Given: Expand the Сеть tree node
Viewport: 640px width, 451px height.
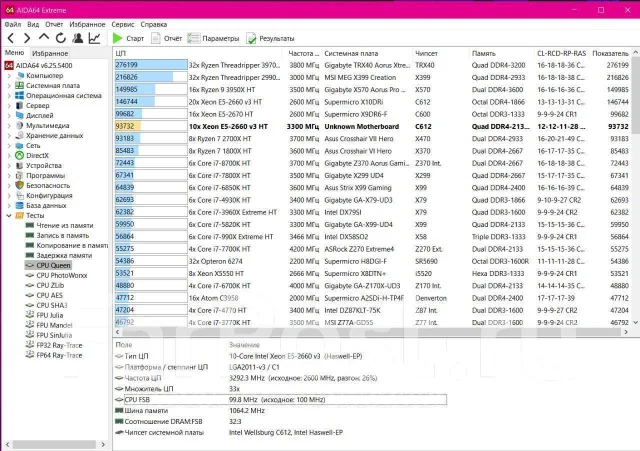Looking at the screenshot, I should (9, 146).
